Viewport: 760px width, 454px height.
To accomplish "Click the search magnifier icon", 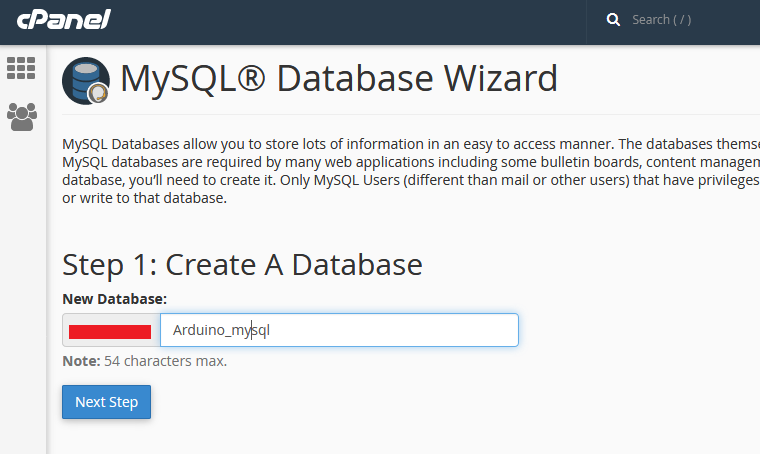I will 613,20.
